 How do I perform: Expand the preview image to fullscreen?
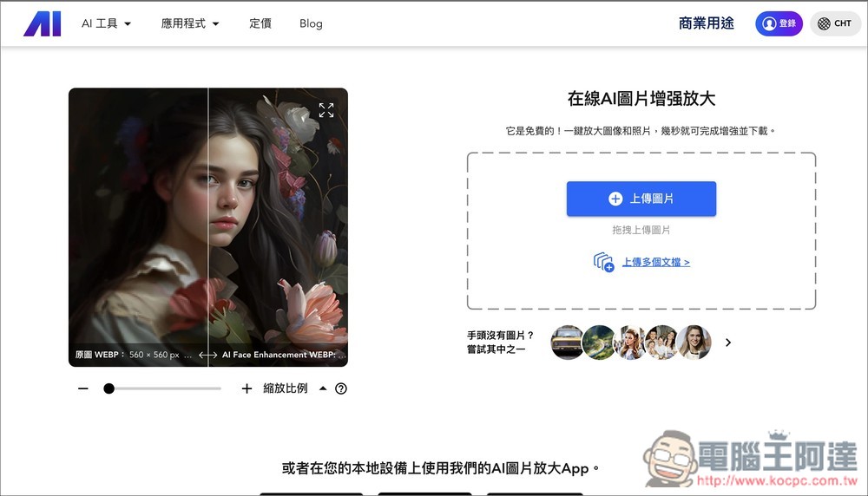(x=326, y=110)
